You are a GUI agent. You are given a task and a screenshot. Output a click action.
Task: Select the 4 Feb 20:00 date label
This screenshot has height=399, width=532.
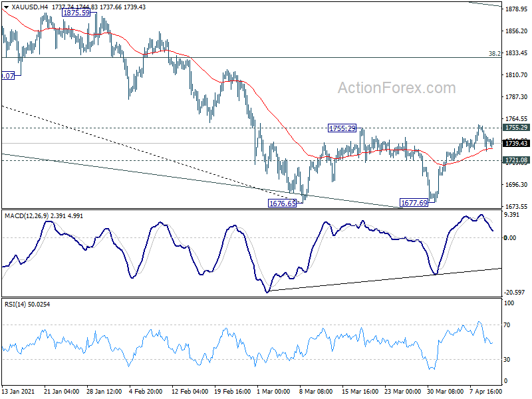tap(146, 391)
